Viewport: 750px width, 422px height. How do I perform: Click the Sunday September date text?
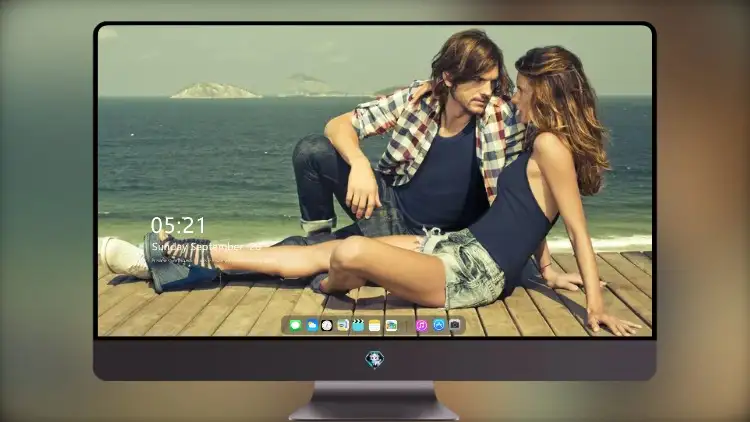pos(206,247)
